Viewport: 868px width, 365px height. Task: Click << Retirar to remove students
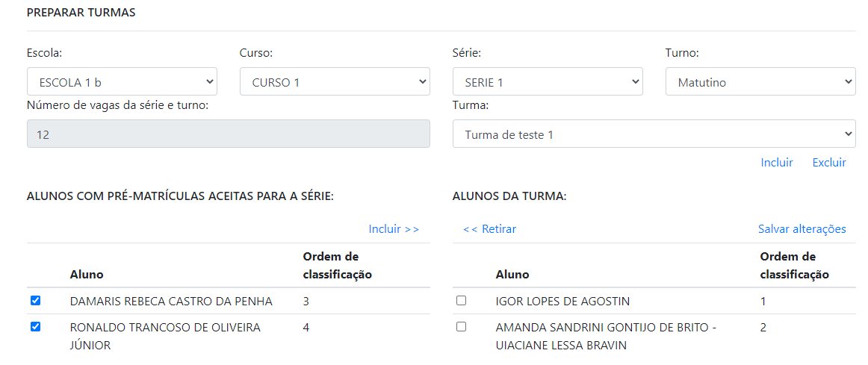pos(489,229)
